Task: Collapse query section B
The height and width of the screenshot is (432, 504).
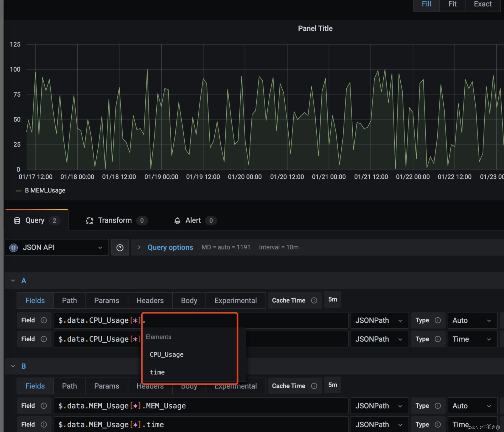Action: click(x=13, y=366)
